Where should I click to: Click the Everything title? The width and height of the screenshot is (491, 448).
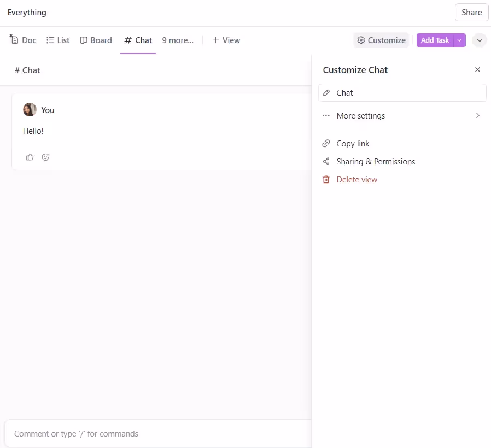click(x=26, y=12)
